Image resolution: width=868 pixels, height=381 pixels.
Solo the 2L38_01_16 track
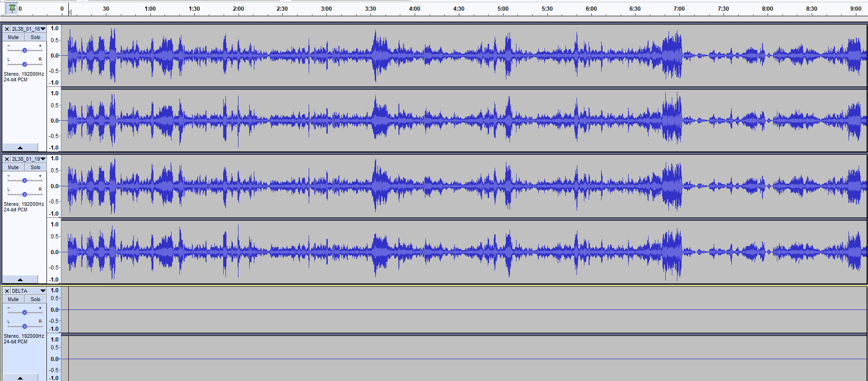click(x=35, y=37)
